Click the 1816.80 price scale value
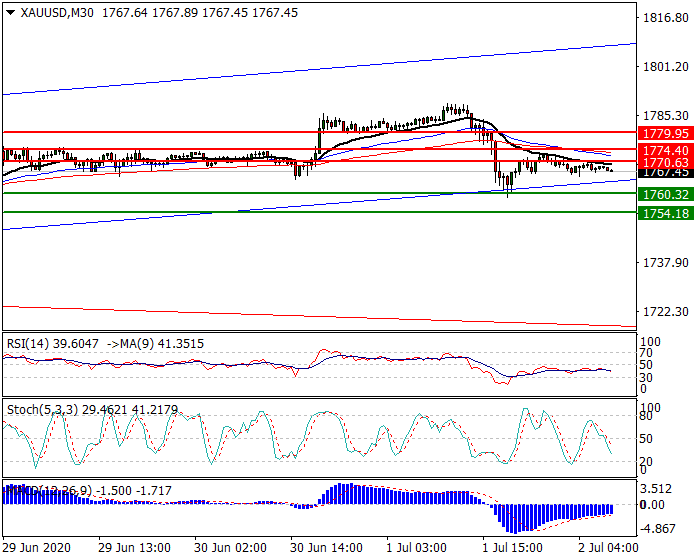Image resolution: width=700 pixels, height=560 pixels. (666, 18)
